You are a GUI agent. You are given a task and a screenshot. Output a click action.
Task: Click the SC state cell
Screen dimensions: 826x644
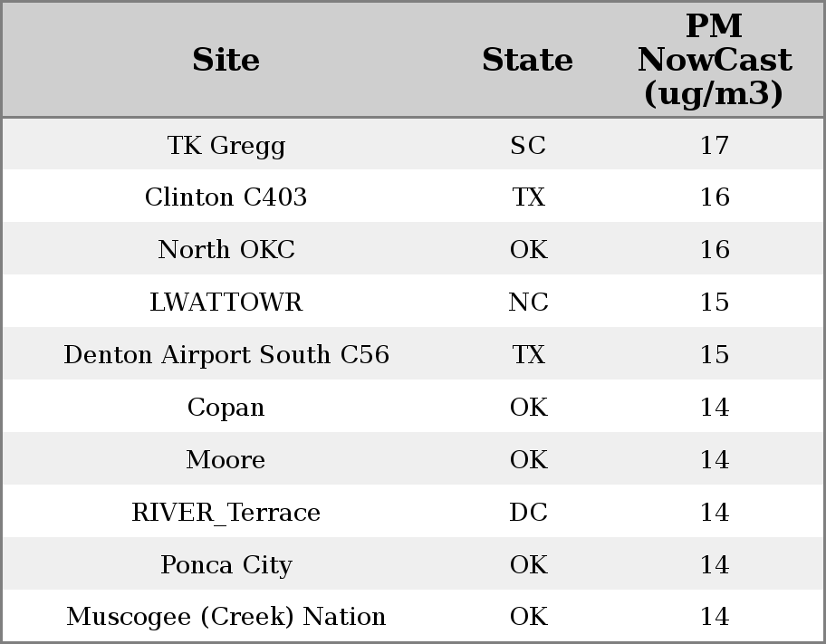point(528,145)
